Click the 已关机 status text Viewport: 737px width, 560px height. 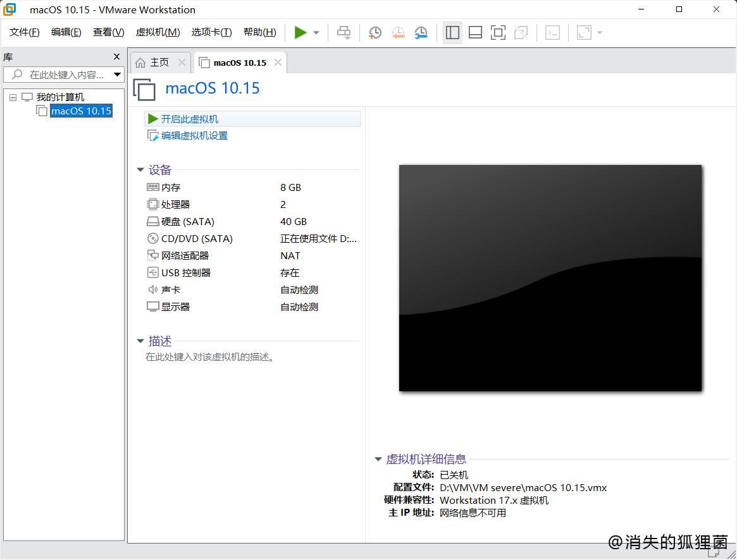click(454, 475)
